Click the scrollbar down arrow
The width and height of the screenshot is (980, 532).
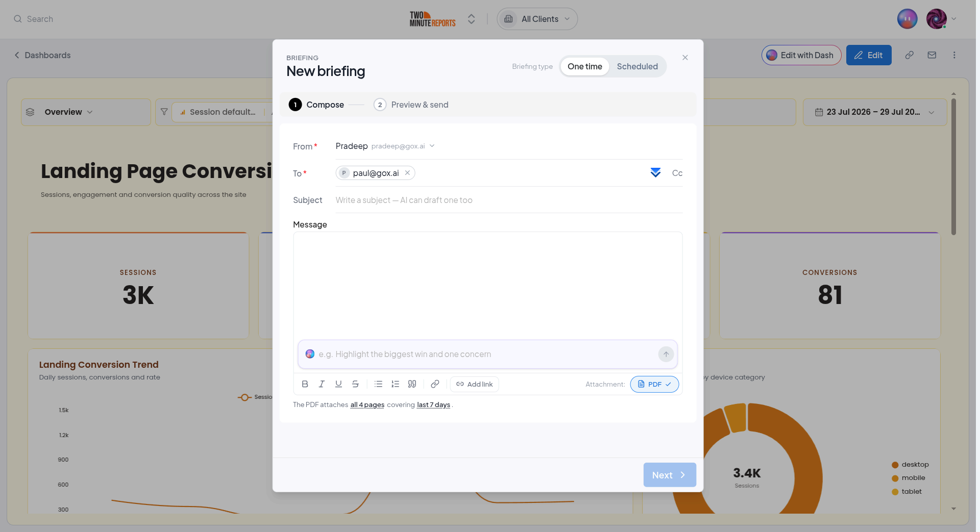(953, 509)
